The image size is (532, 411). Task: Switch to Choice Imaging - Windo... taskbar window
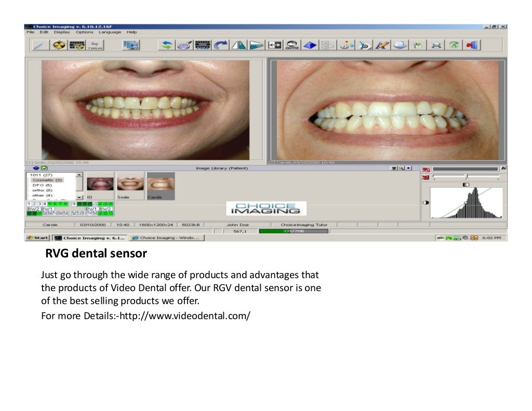coord(167,238)
